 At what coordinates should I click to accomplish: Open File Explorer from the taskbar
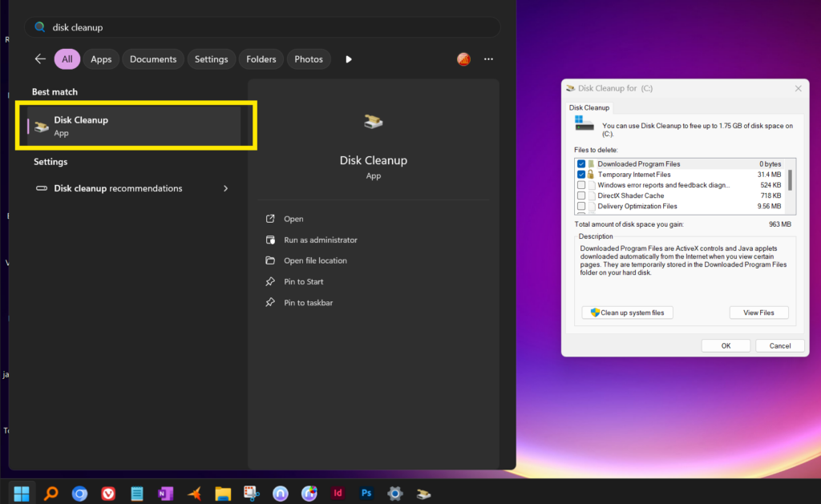pos(223,493)
